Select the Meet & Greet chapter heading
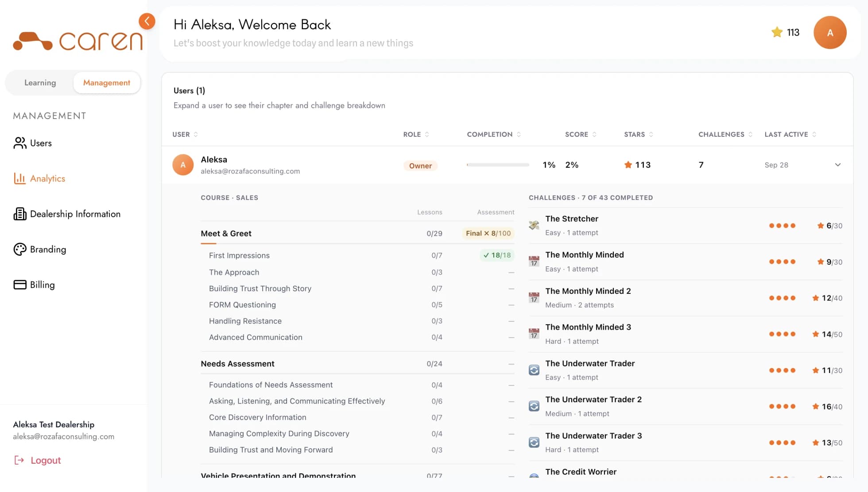The image size is (868, 492). click(x=226, y=233)
